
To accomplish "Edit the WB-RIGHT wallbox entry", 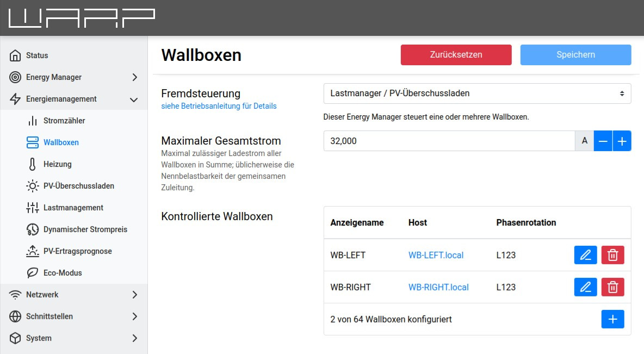I will [585, 287].
